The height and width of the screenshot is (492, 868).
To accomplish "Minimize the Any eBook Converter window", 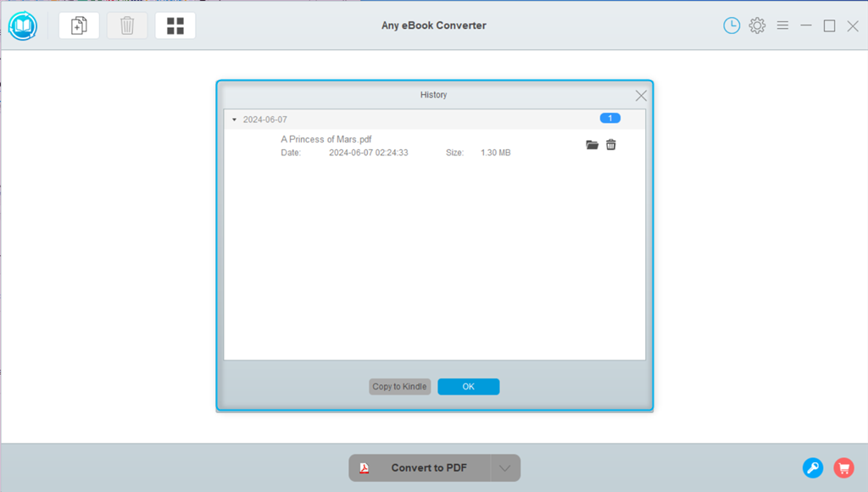I will 806,25.
